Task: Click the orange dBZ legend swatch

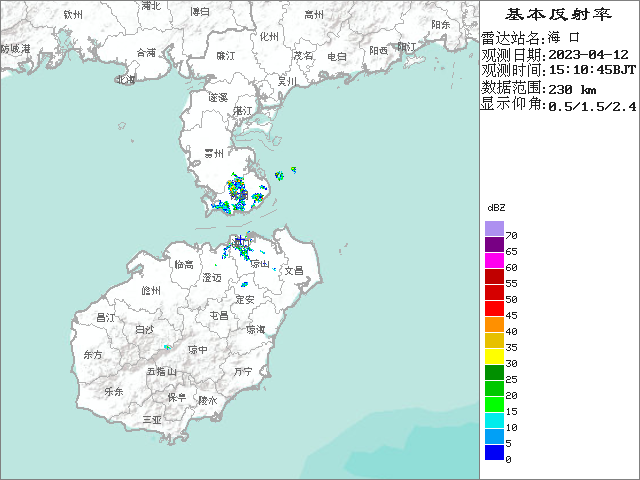Action: point(494,324)
